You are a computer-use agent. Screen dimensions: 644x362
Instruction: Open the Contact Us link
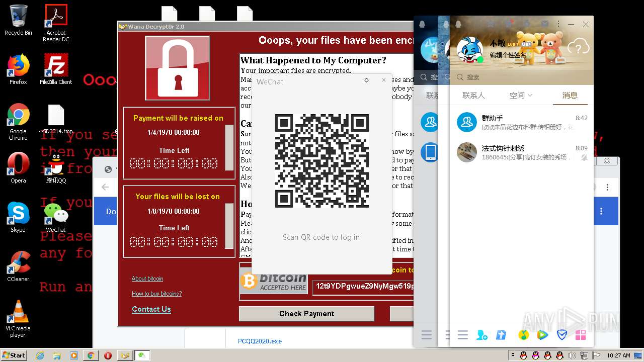pyautogui.click(x=151, y=309)
